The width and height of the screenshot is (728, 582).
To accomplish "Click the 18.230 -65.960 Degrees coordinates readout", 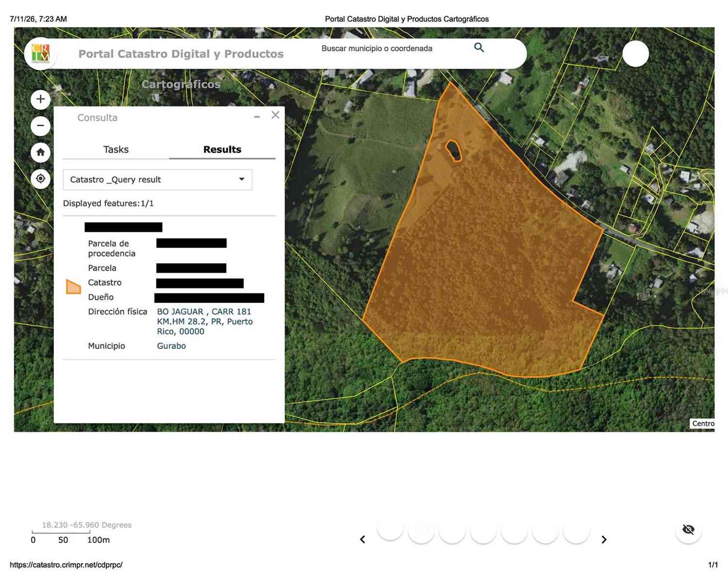I will point(87,525).
